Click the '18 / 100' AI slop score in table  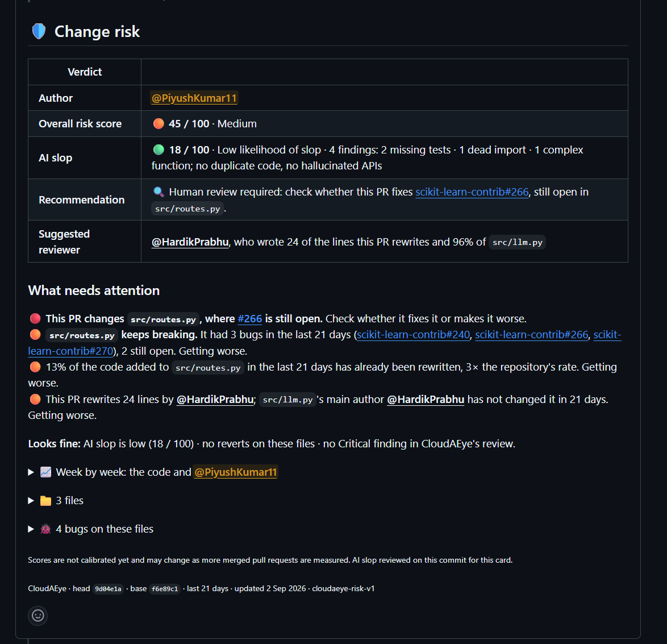tap(189, 150)
